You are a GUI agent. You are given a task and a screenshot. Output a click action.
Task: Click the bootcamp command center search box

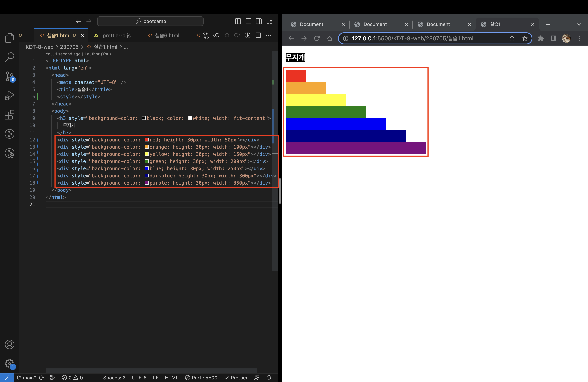[150, 21]
